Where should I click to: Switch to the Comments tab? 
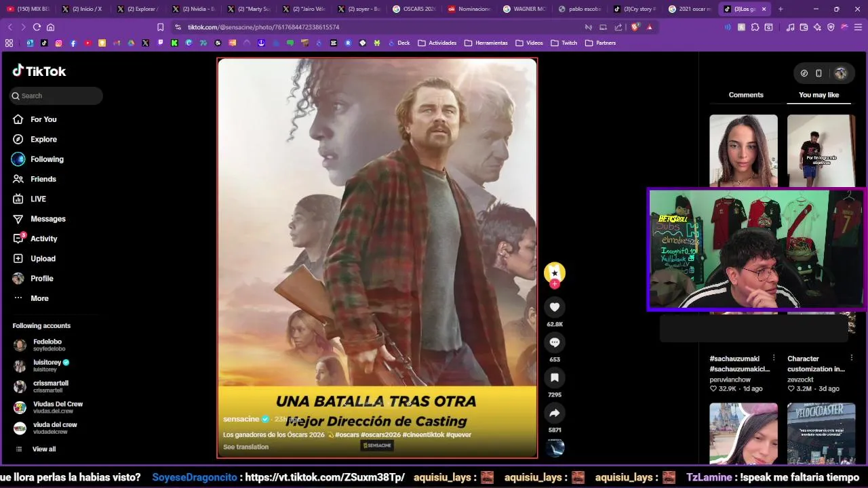pos(746,95)
